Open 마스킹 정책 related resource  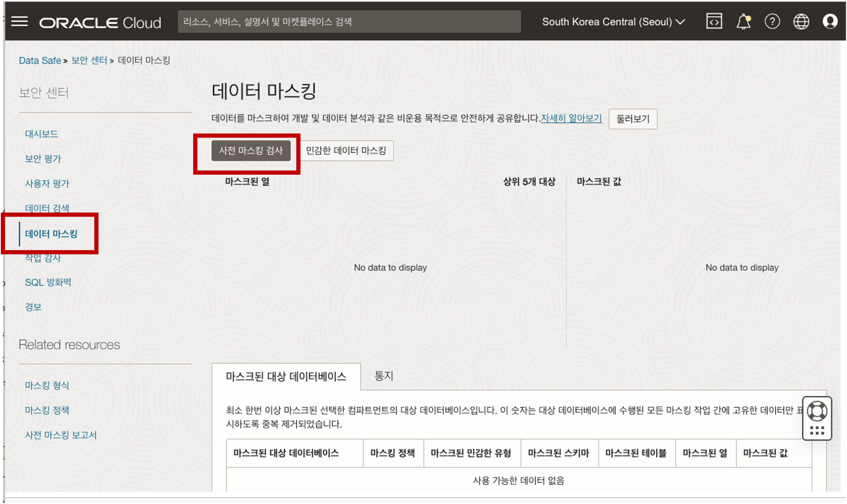click(x=47, y=410)
